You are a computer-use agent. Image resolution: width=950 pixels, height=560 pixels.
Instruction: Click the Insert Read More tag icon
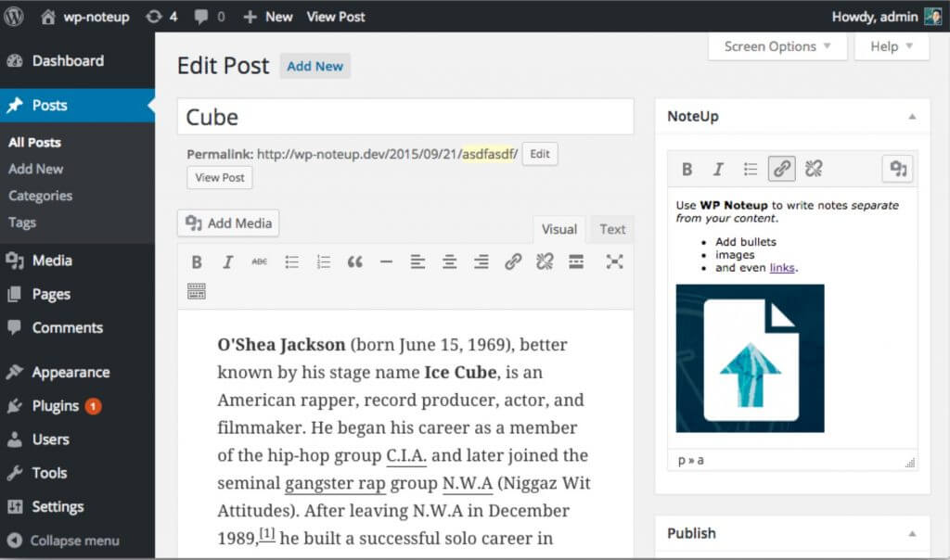pyautogui.click(x=576, y=262)
